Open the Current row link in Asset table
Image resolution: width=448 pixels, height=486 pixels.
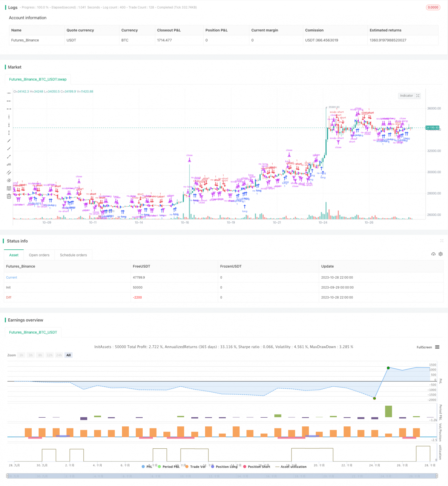tap(11, 277)
